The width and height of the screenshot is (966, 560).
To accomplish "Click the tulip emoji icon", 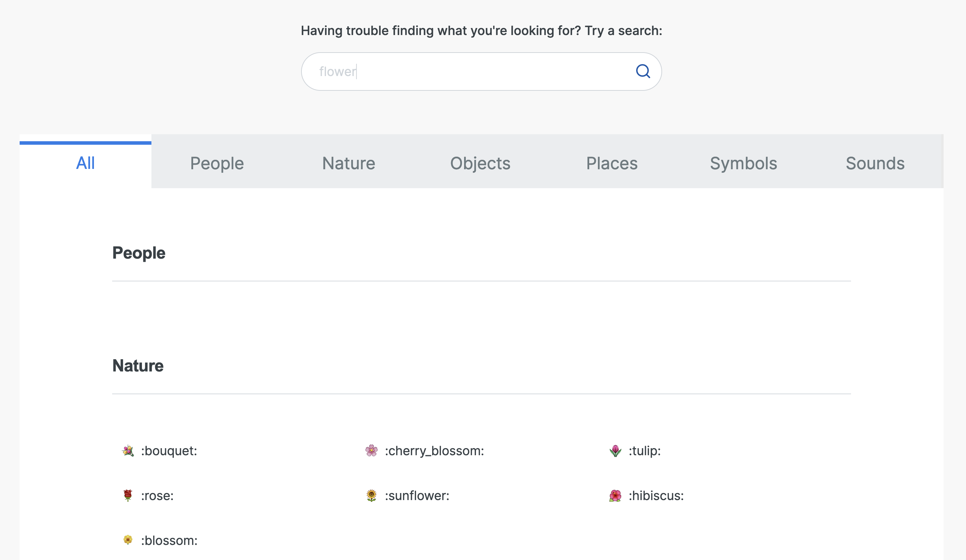I will pos(615,451).
